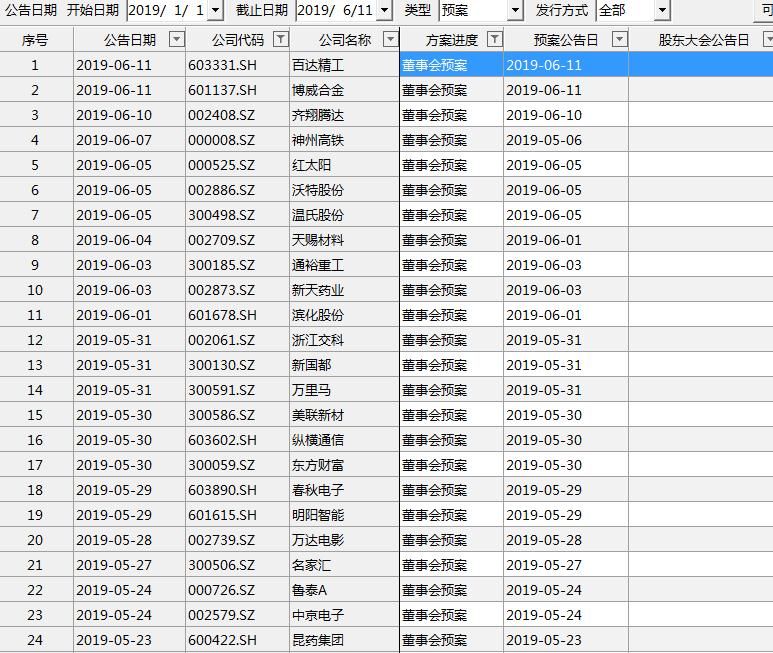The image size is (773, 653).
Task: Click the 公司代码 column filter icon
Action: click(x=281, y=40)
